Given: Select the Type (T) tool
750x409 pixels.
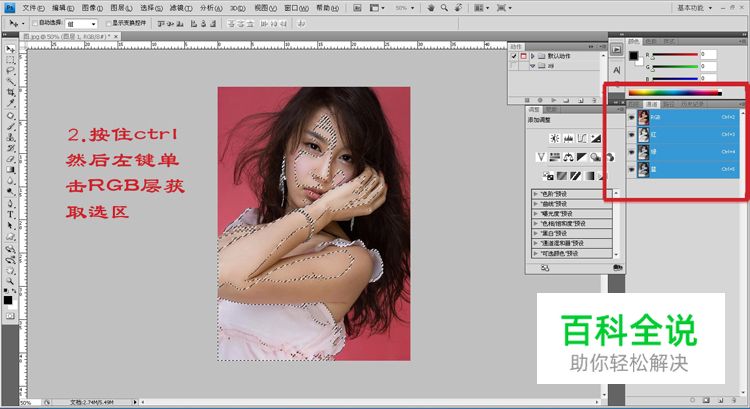Looking at the screenshot, I should 10,213.
